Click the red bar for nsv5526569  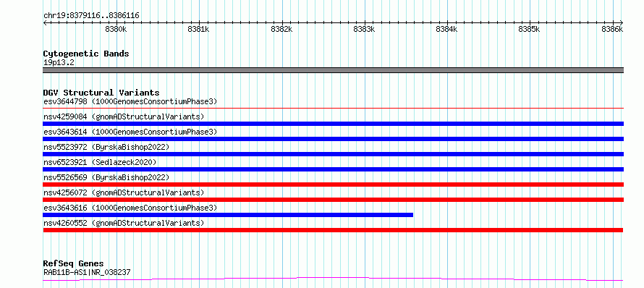click(x=333, y=185)
